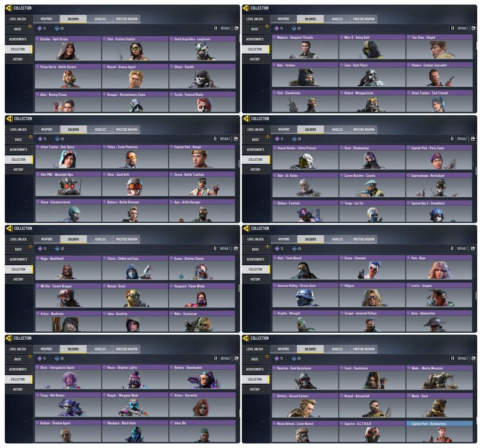Click purple 71 currency icon above Hazmat Bomber card

point(277,139)
